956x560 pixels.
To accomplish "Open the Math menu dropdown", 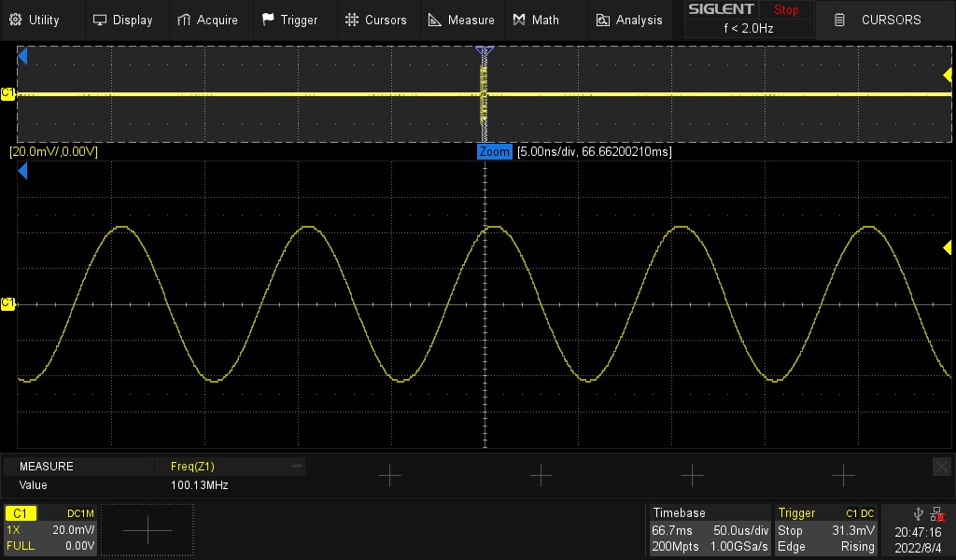I will (535, 20).
